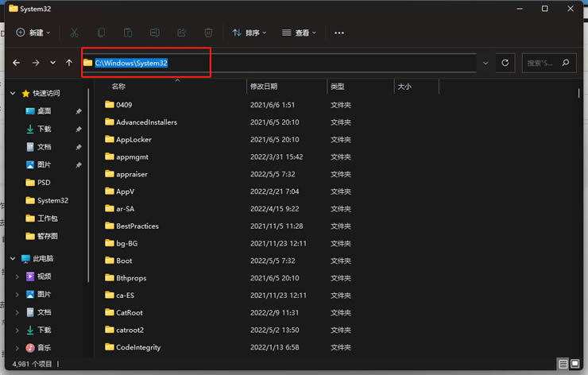Click the search box
This screenshot has height=375, width=588.
tap(548, 63)
